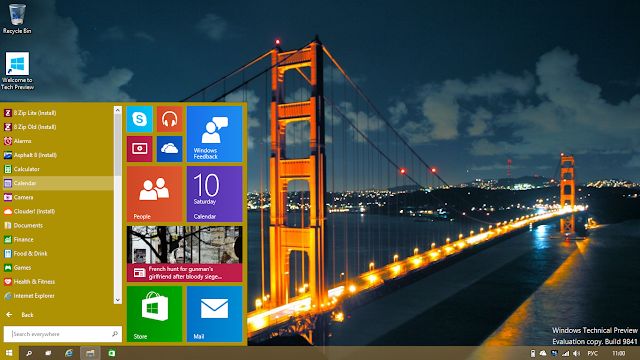Click the app list scroll up arrow
Image resolution: width=640 pixels, height=360 pixels.
(x=118, y=110)
